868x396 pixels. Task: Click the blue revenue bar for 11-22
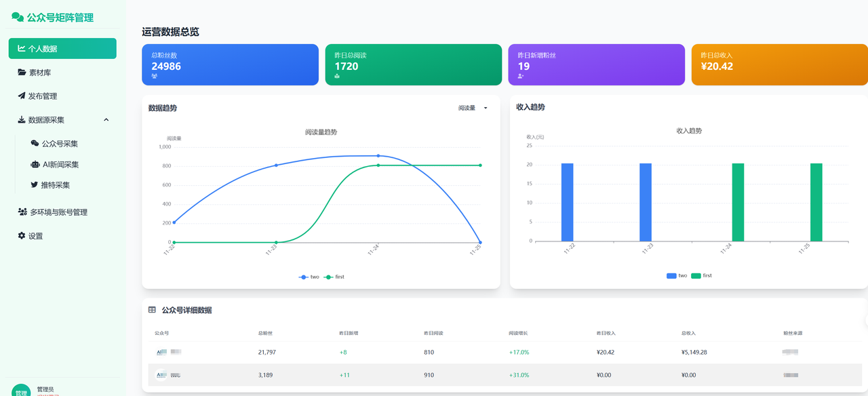(567, 202)
